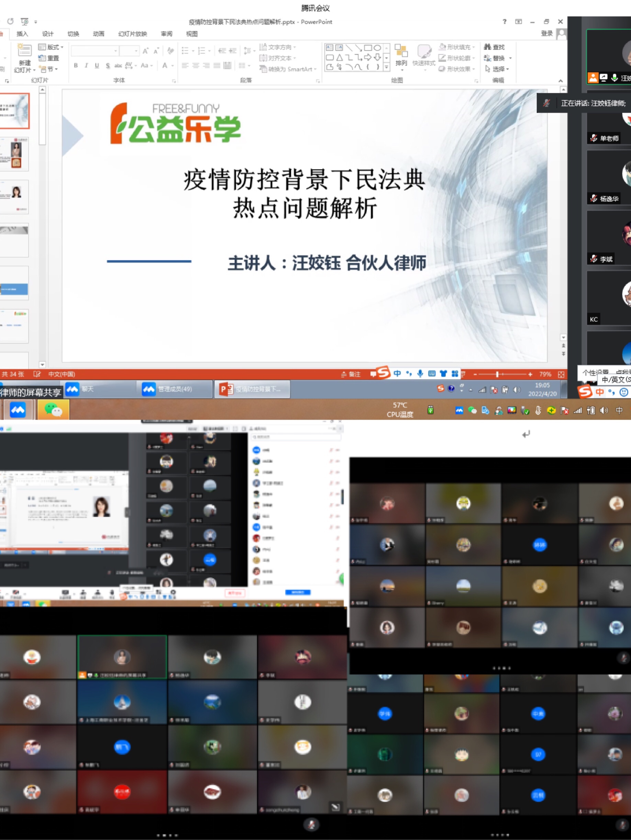The width and height of the screenshot is (631, 840).
Task: Click the Underline formatting icon
Action: (97, 65)
